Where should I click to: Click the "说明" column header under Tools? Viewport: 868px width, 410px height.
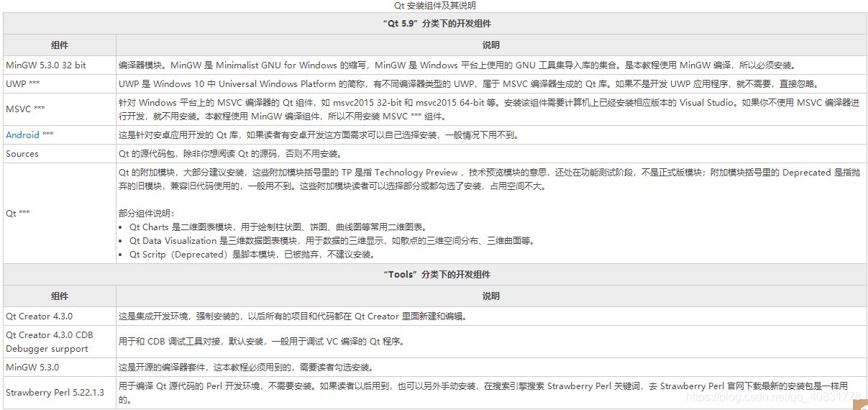[492, 296]
